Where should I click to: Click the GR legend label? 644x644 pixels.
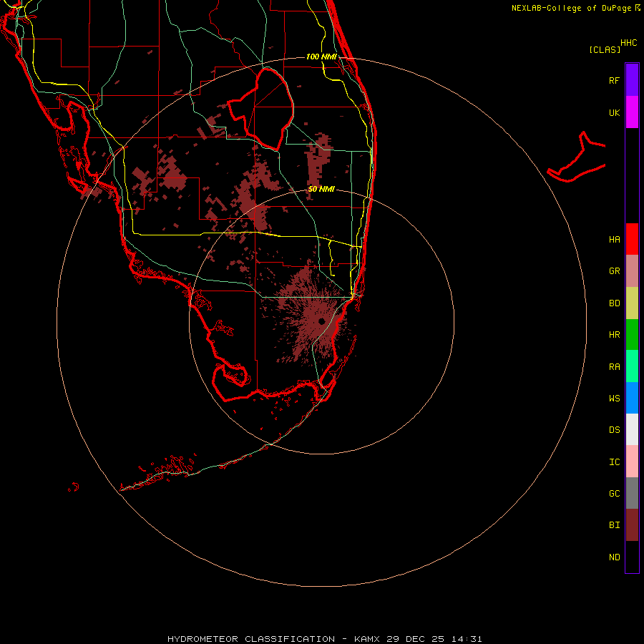(x=614, y=271)
